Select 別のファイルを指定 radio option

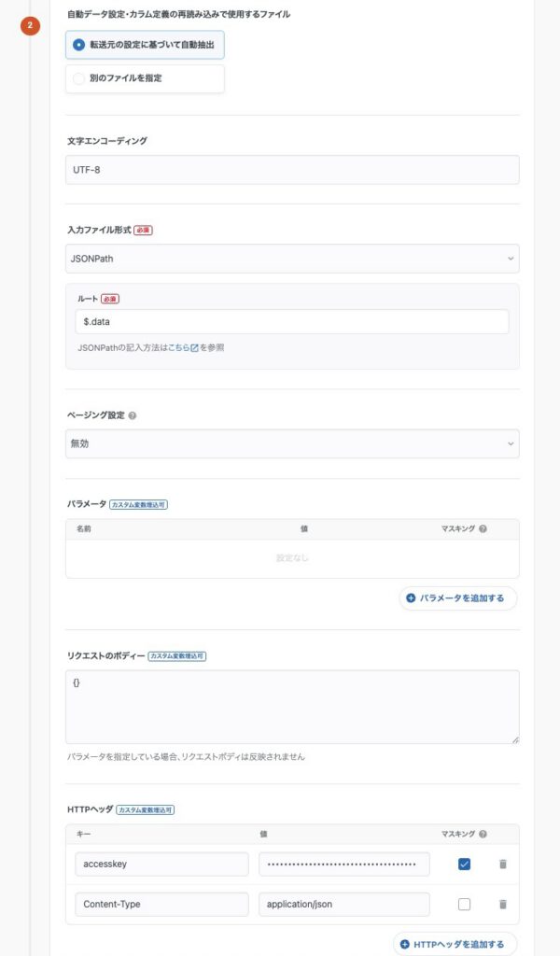tap(79, 78)
